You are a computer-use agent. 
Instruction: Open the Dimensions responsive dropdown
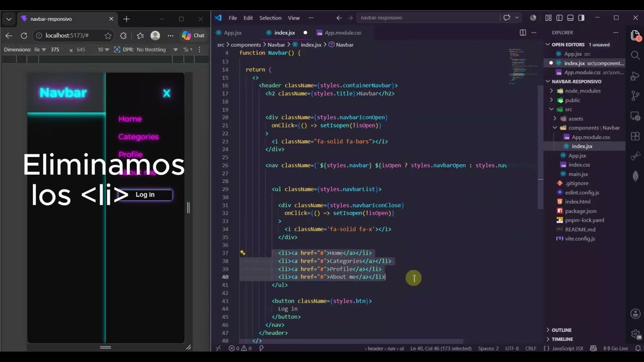[40, 50]
